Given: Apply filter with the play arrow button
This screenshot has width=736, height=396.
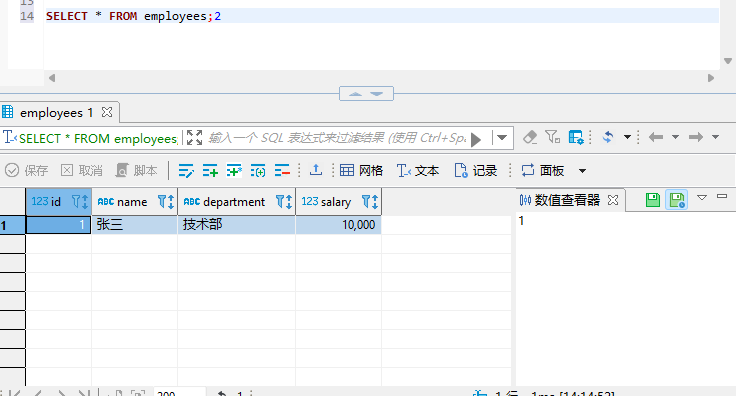Looking at the screenshot, I should [476, 139].
